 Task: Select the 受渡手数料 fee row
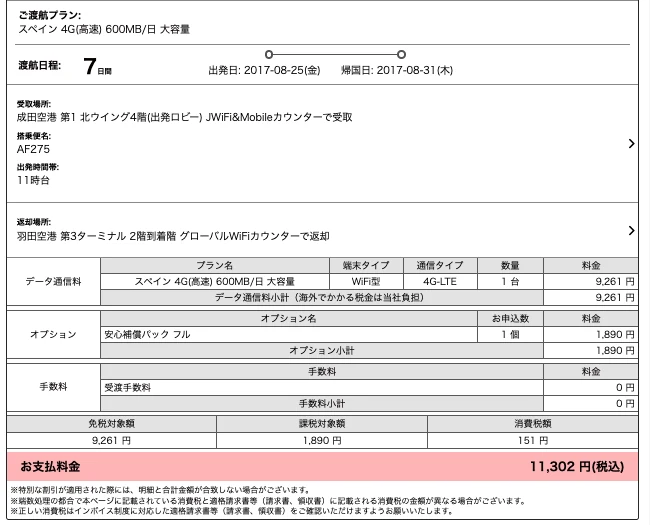point(322,388)
